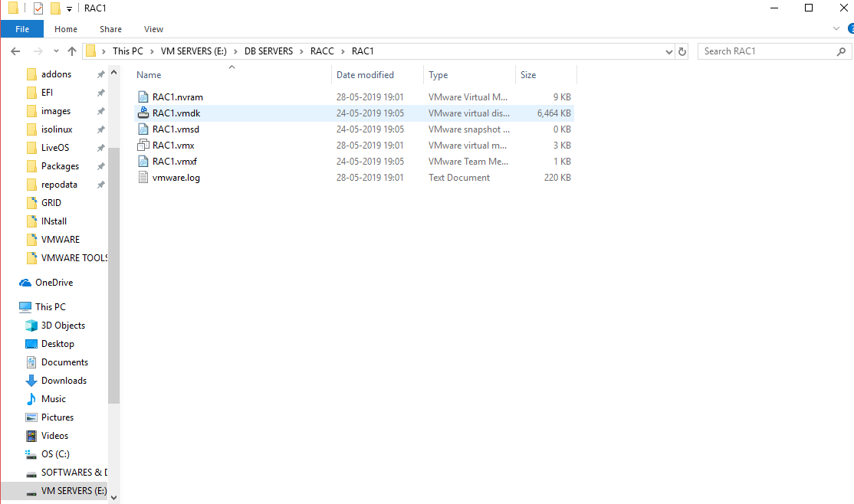Select the RAC1.nvram file icon
Screen dimensions: 854x504
[x=143, y=97]
